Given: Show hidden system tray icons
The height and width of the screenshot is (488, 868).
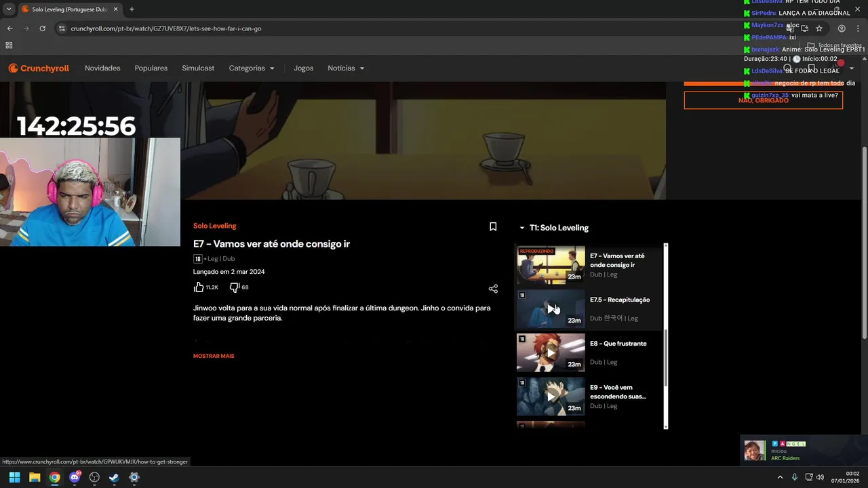Looking at the screenshot, I should click(780, 477).
